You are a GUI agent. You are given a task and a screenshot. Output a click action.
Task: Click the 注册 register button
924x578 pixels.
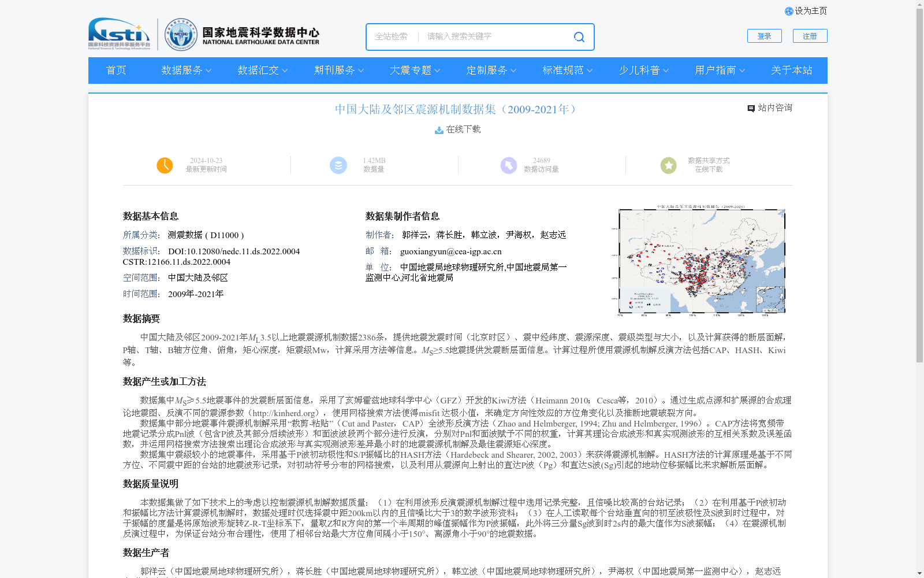click(x=810, y=36)
